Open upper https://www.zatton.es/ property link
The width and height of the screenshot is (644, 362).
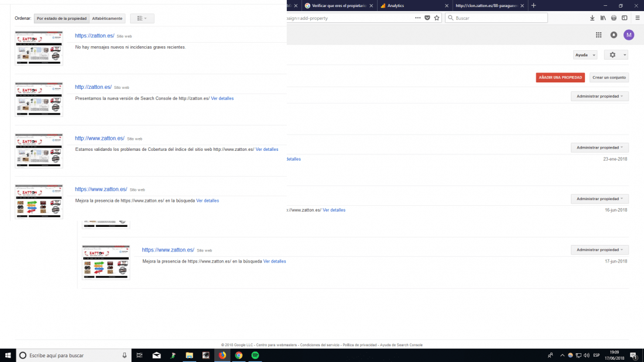point(101,189)
